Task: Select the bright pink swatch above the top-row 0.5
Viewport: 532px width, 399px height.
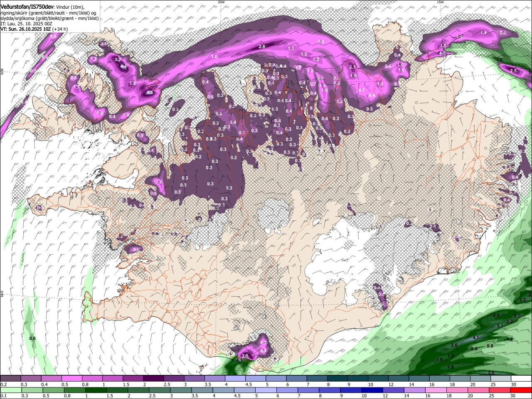Action: tap(71, 379)
